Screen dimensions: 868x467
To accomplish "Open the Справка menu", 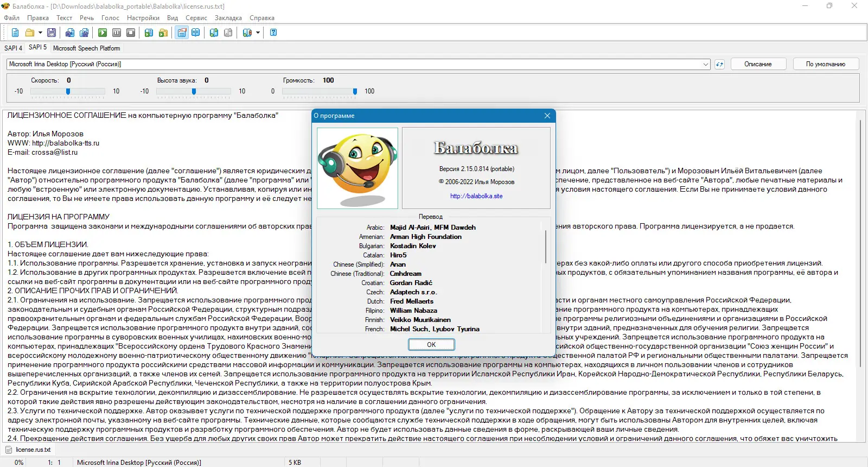I will click(x=262, y=18).
